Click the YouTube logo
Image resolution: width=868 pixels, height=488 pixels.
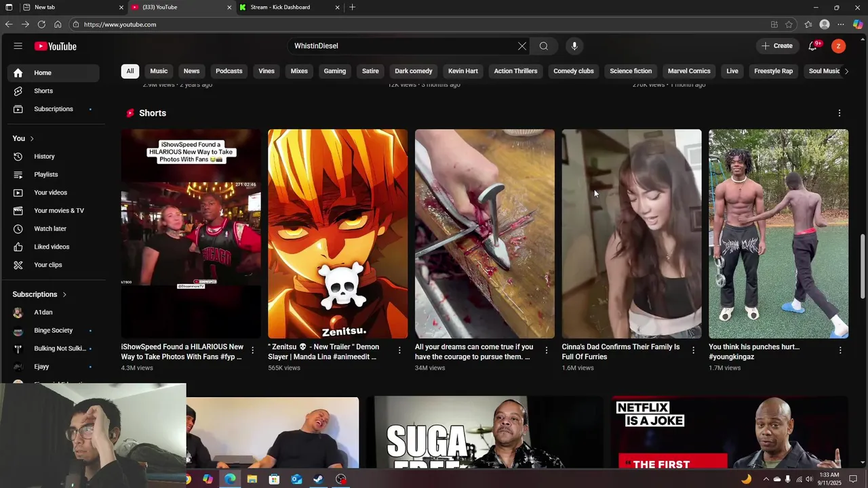pos(56,46)
